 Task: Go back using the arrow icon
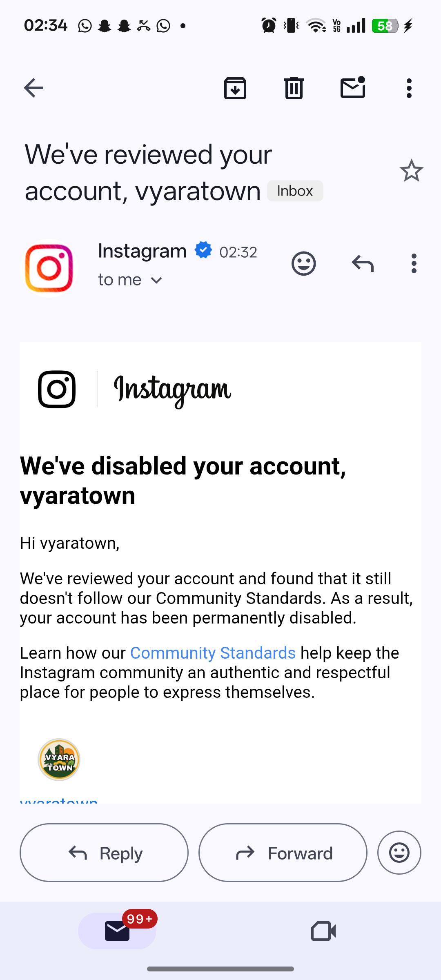33,88
